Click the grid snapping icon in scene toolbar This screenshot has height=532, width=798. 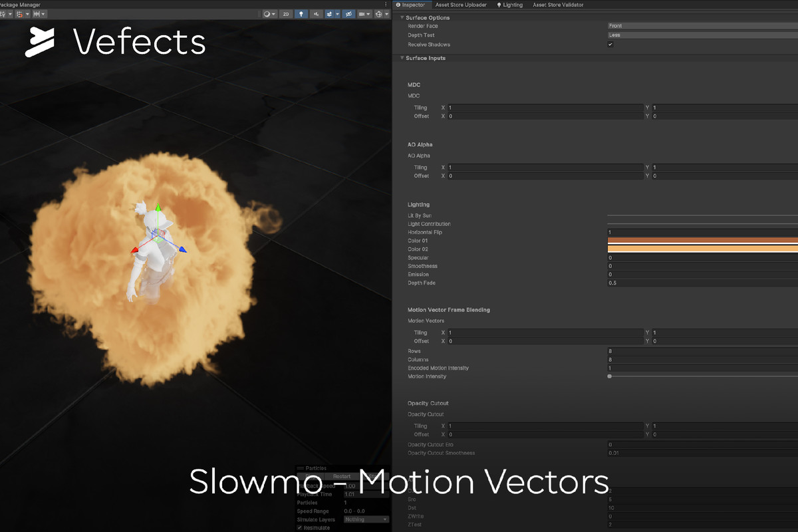click(19, 13)
